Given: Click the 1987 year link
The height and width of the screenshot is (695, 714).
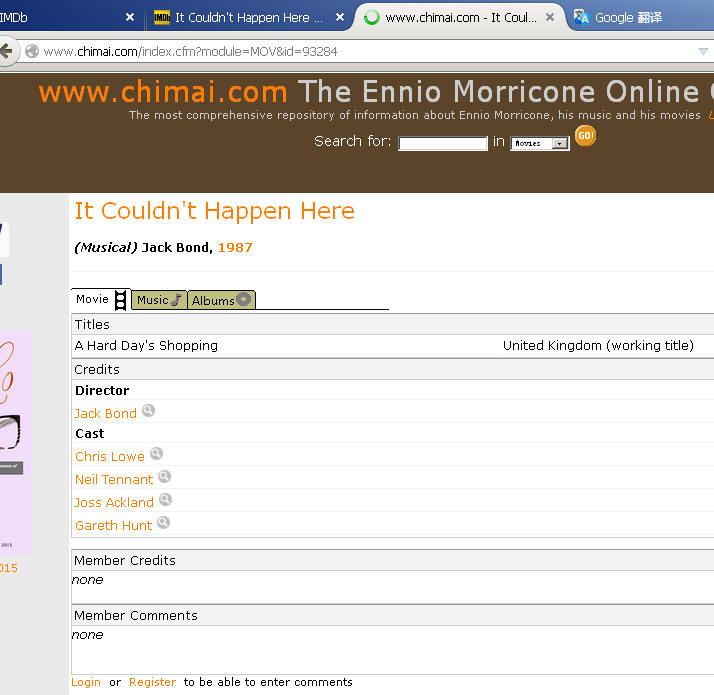Looking at the screenshot, I should tap(235, 247).
